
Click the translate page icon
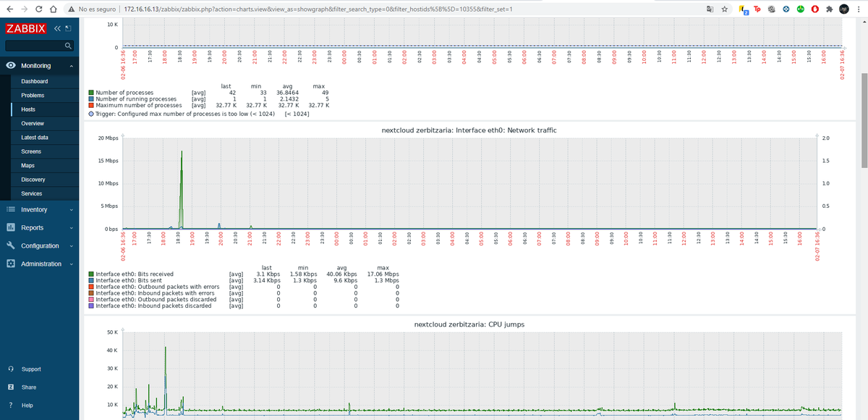click(x=711, y=9)
